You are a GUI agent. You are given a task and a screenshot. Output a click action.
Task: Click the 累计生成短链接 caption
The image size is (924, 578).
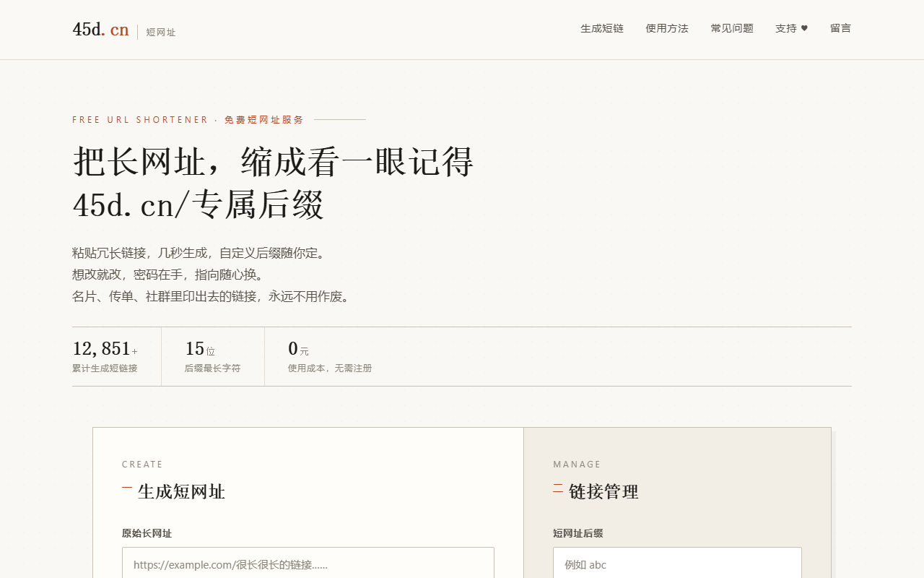(x=105, y=368)
